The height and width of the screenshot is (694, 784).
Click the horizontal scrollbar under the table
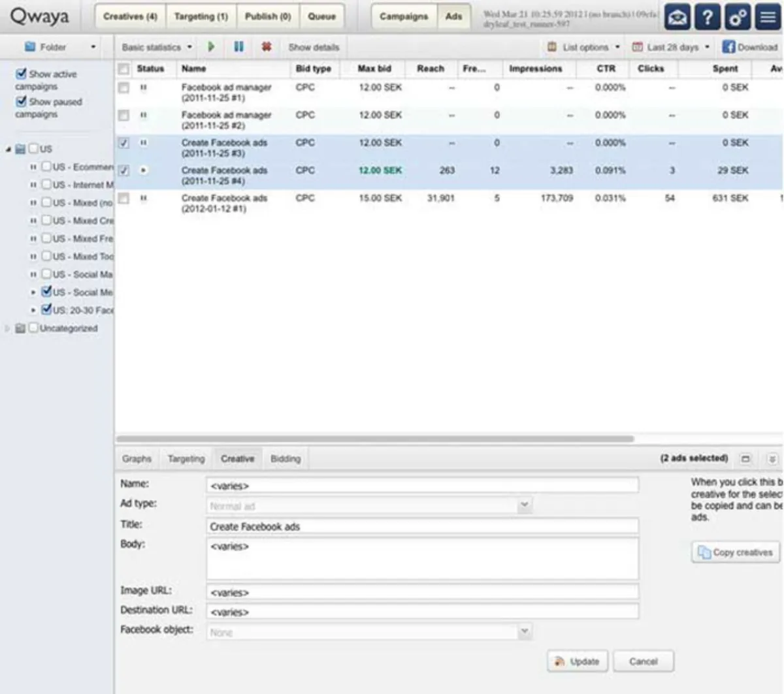click(x=374, y=439)
